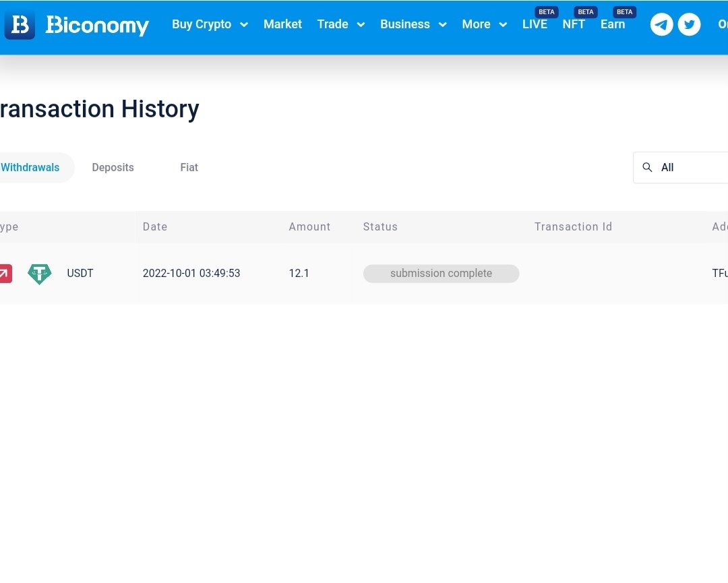This screenshot has width=728, height=583.
Task: Click the USDT Tether coin icon
Action: tap(40, 274)
